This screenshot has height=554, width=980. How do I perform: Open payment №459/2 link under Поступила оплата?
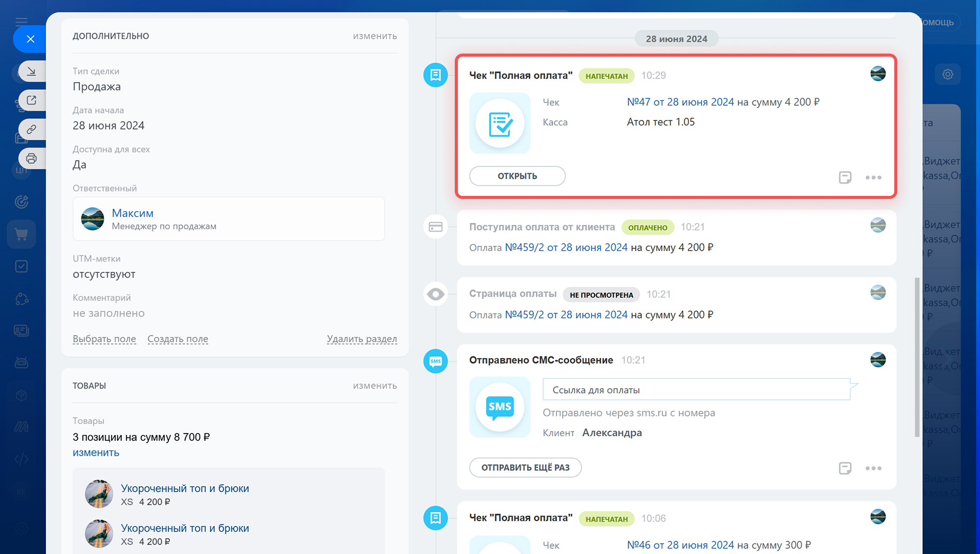pos(566,247)
